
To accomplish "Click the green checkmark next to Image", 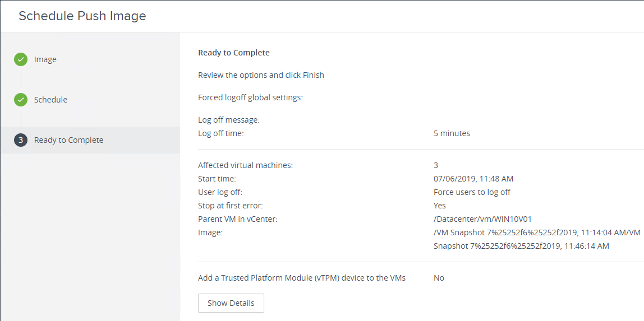I will [21, 59].
